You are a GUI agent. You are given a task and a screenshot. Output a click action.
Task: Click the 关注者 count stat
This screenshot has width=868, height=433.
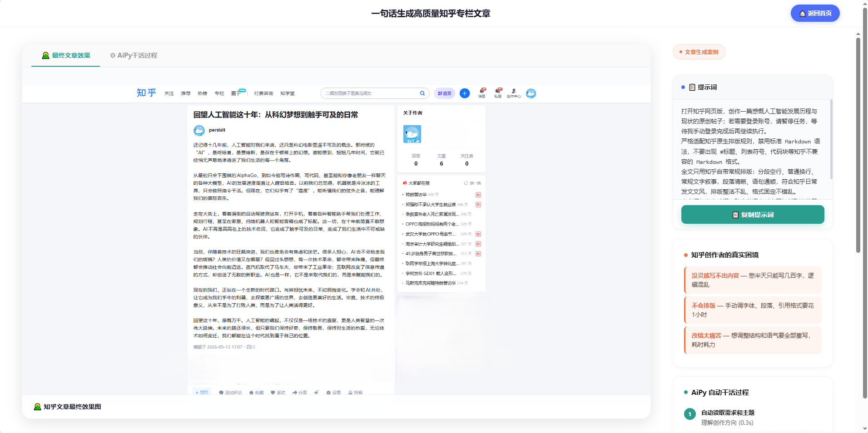tap(467, 160)
